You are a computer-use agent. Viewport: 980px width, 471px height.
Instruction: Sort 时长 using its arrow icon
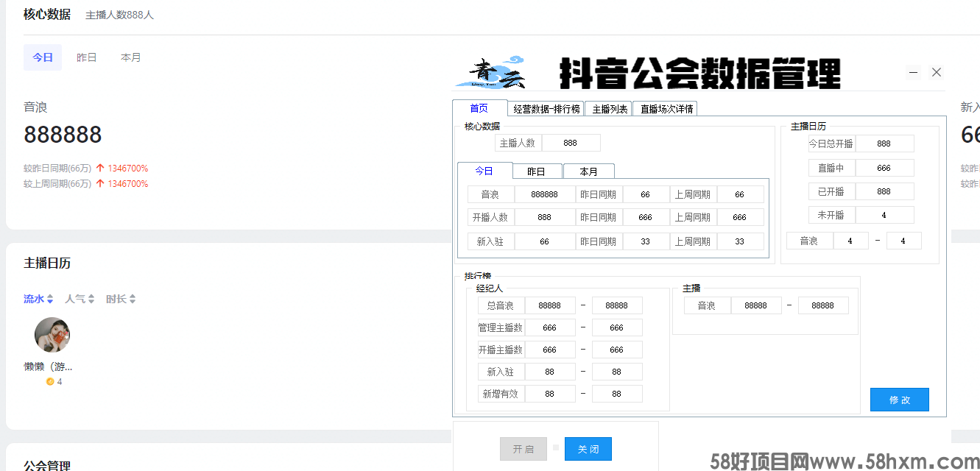[x=133, y=300]
